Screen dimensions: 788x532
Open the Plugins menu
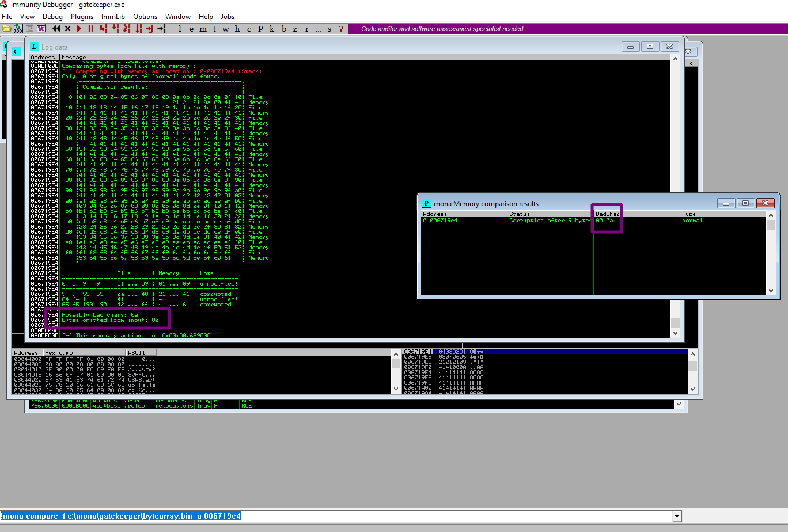(82, 17)
